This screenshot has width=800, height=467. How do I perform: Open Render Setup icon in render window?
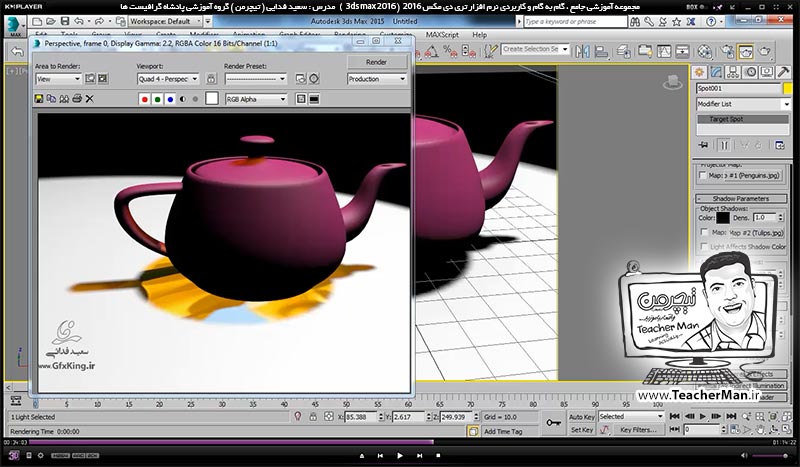pos(301,79)
